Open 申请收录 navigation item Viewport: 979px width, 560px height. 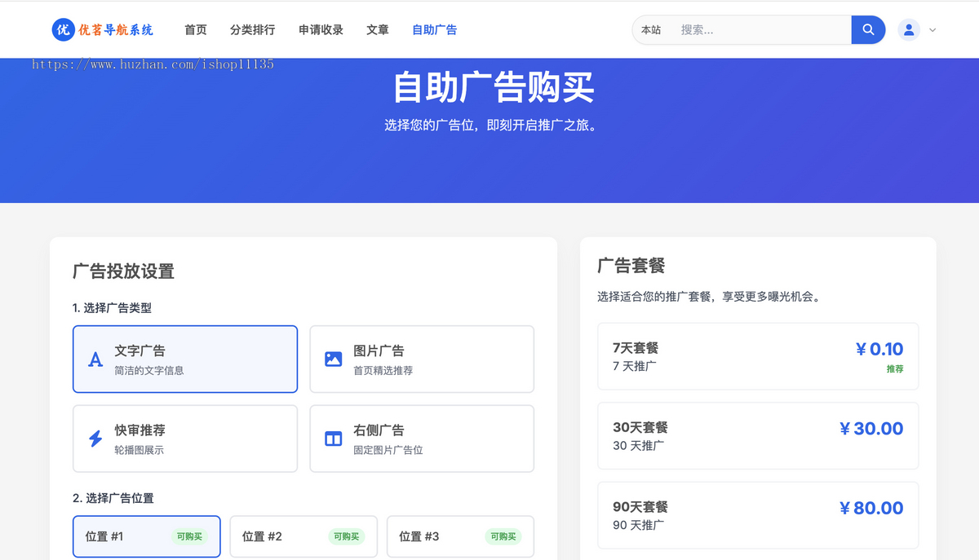click(321, 30)
